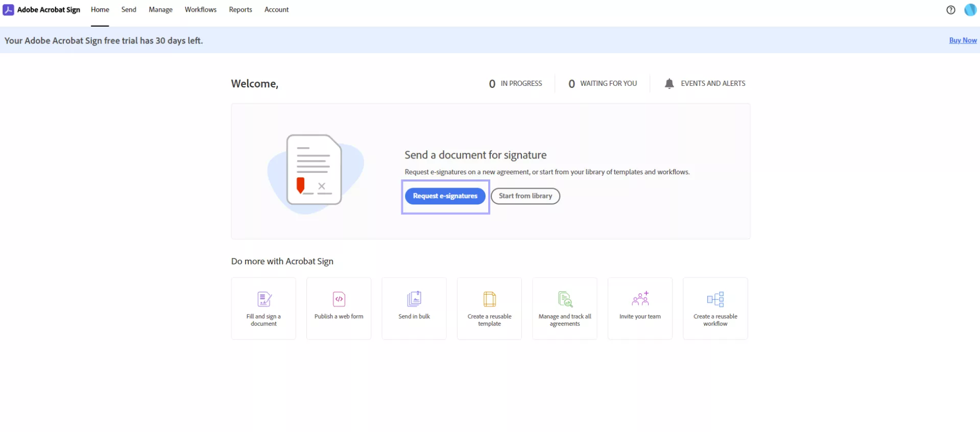Select the 'Send in bulk' caption

414,316
